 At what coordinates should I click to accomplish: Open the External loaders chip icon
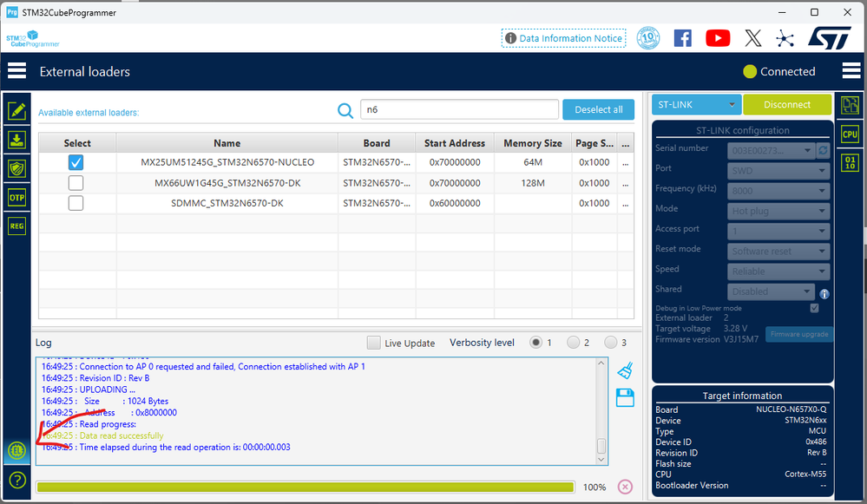point(17,451)
